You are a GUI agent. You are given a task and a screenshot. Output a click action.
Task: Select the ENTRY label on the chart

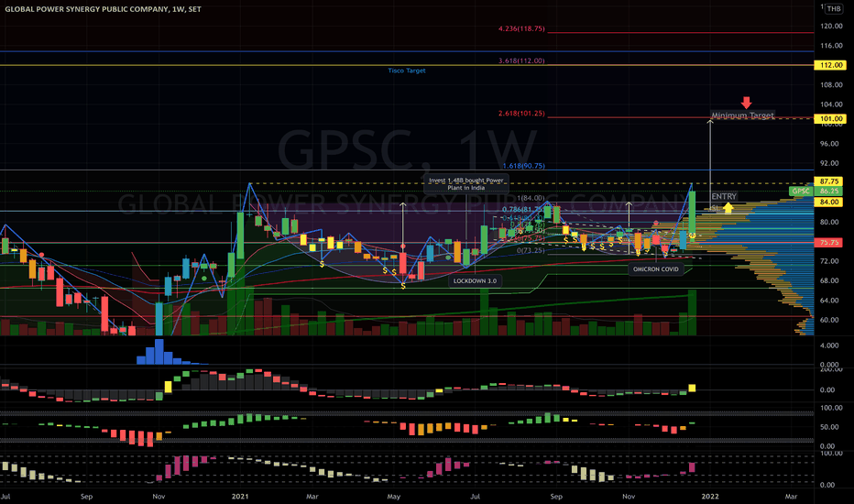click(x=724, y=196)
